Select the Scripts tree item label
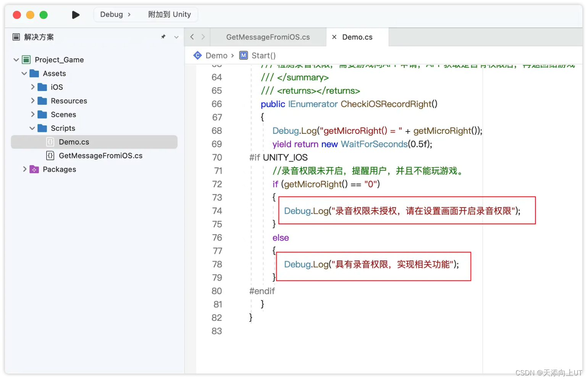 (63, 128)
